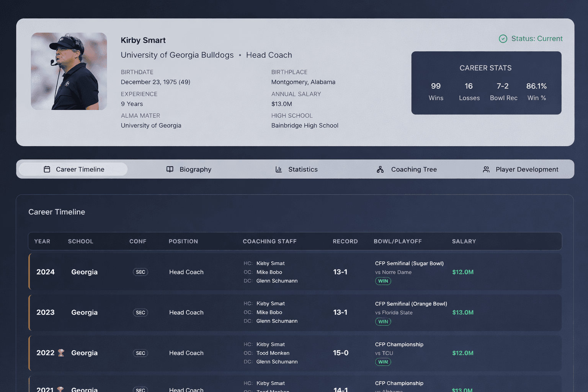The image size is (588, 392).
Task: Click CFP Semifinal (Orange Bowl) text
Action: 411,304
